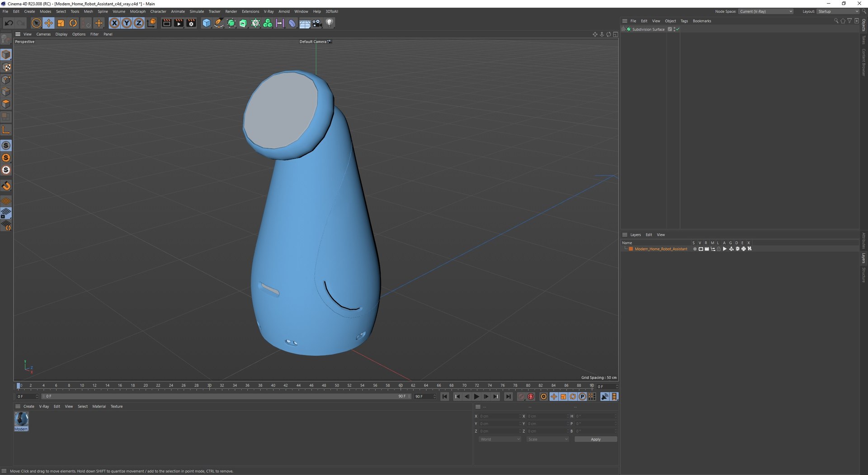Open the MoGraph Cloner icon

[x=268, y=23]
